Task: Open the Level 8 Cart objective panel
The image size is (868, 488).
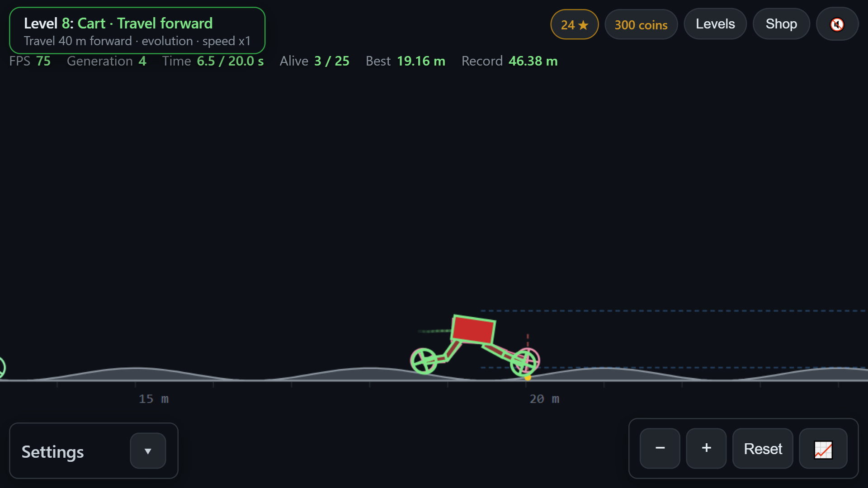Action: pyautogui.click(x=137, y=31)
